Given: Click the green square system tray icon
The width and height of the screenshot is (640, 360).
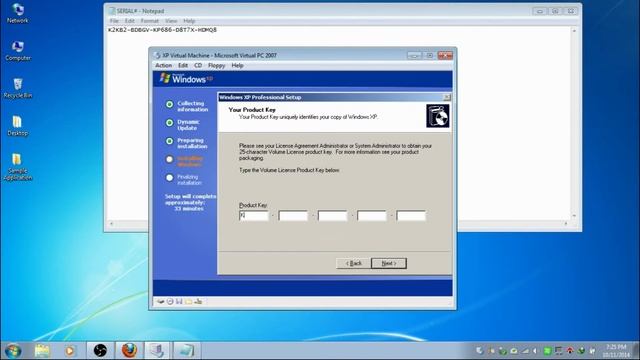Looking at the screenshot, I should 547,351.
